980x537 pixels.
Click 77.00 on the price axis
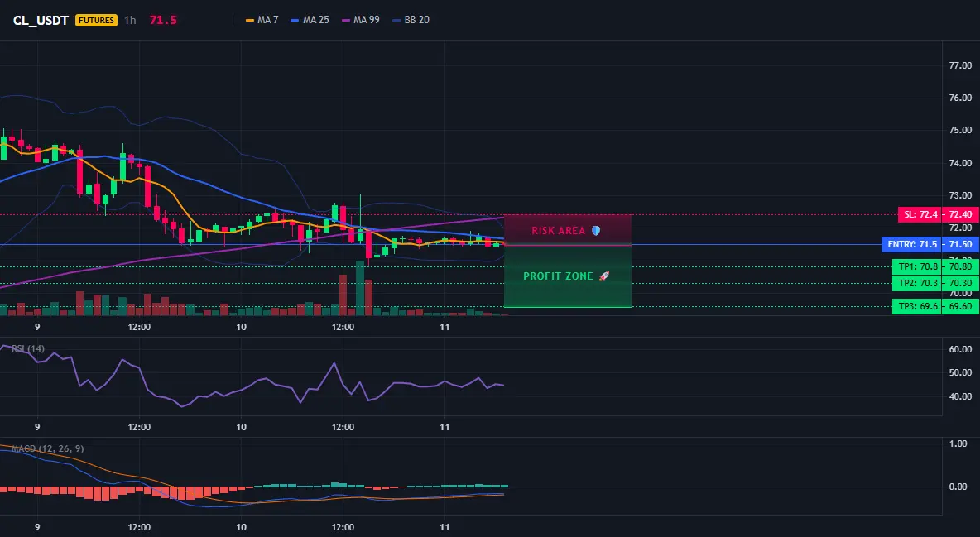tap(960, 65)
